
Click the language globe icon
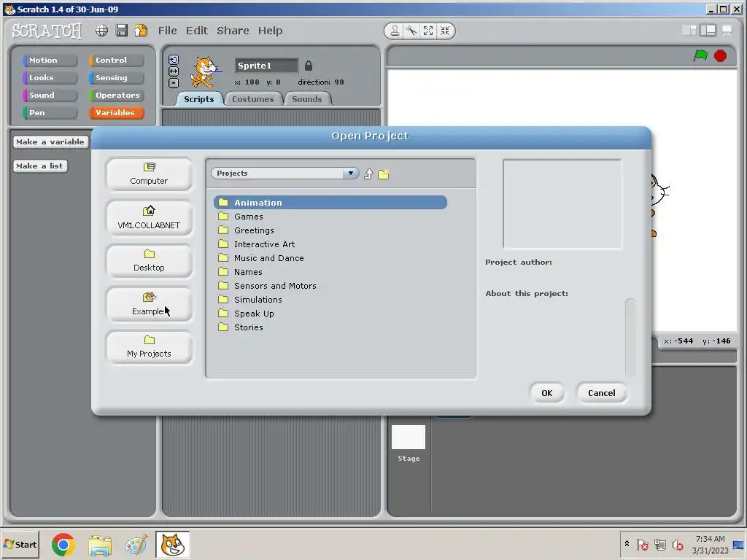tap(101, 31)
